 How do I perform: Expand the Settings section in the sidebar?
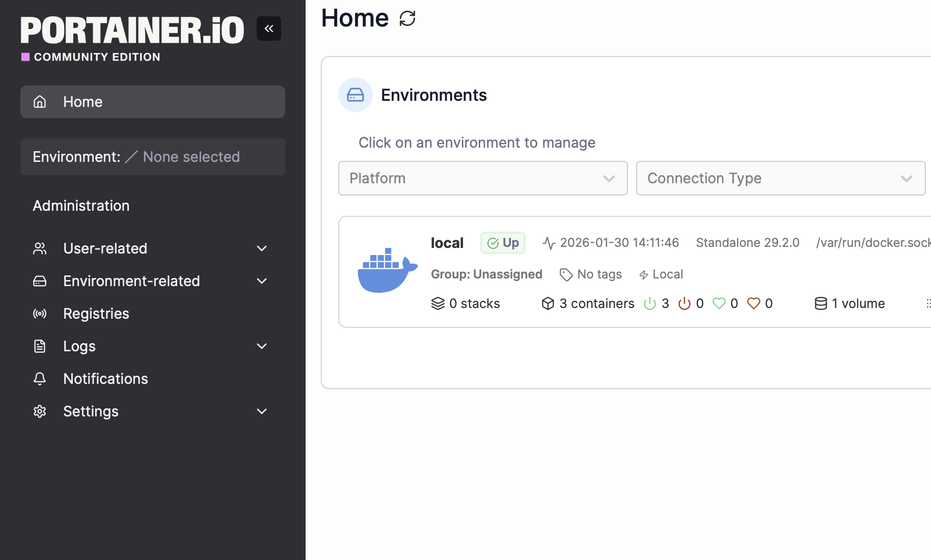coord(91,411)
